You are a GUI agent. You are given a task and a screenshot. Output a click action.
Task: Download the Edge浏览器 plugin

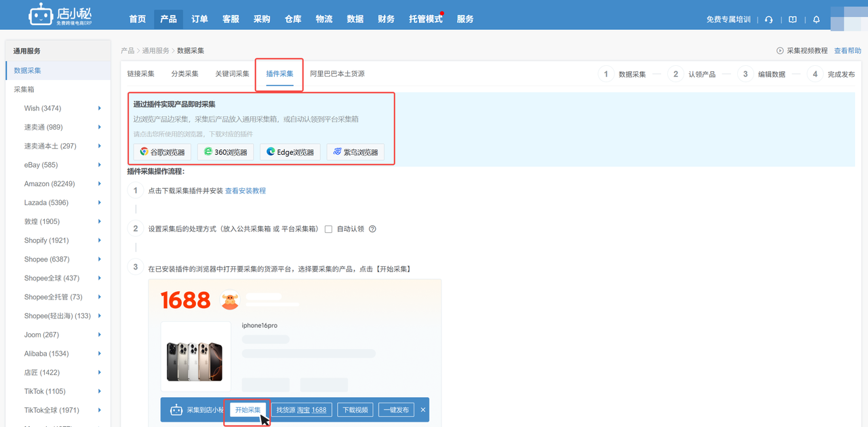[290, 152]
